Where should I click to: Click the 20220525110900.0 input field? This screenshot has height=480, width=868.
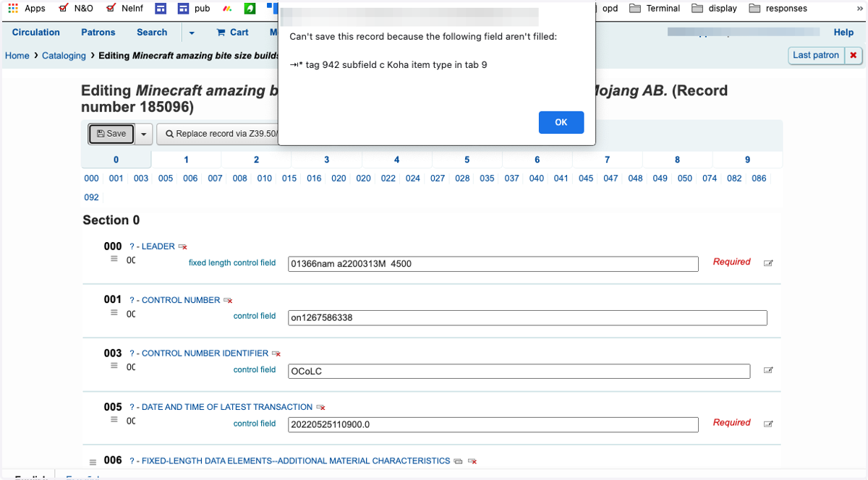pyautogui.click(x=493, y=424)
